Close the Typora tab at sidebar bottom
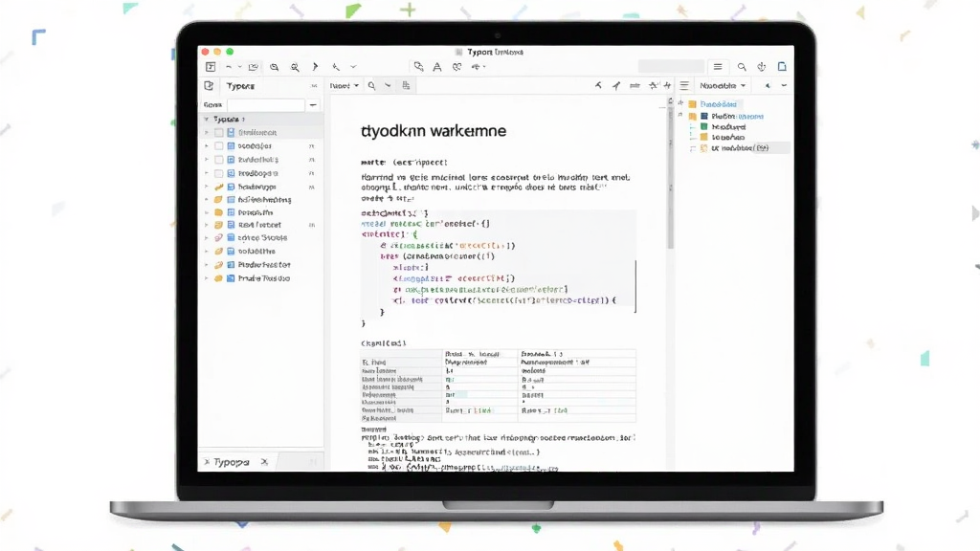 point(264,462)
